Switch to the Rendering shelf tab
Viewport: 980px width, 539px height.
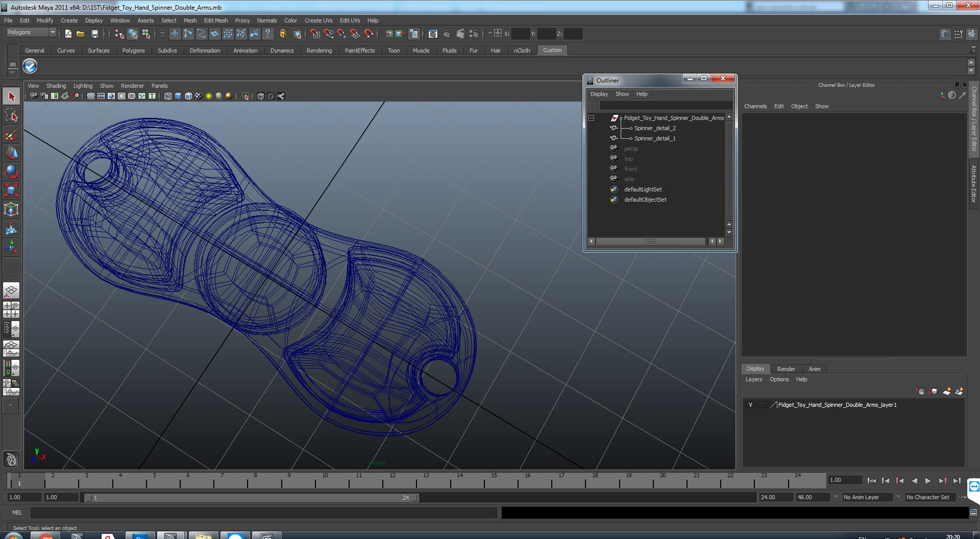pos(319,51)
